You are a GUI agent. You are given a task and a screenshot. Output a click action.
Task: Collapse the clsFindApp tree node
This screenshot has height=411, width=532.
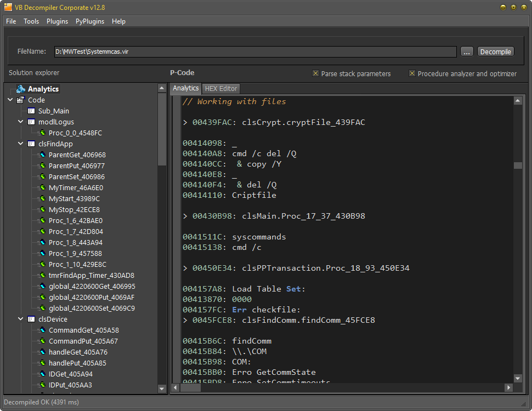tap(20, 144)
